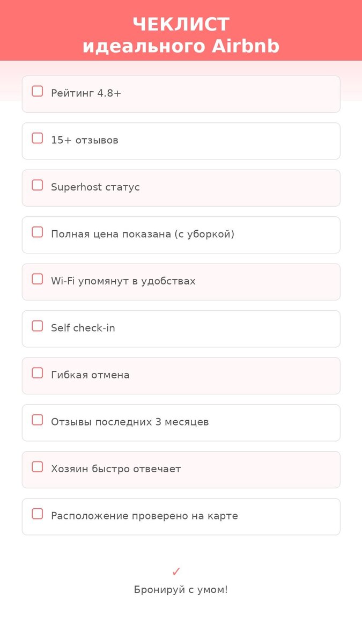Click the 'ЧЕКЛИСТ идеального Airbnb' header title
The height and width of the screenshot is (644, 362).
click(x=181, y=35)
